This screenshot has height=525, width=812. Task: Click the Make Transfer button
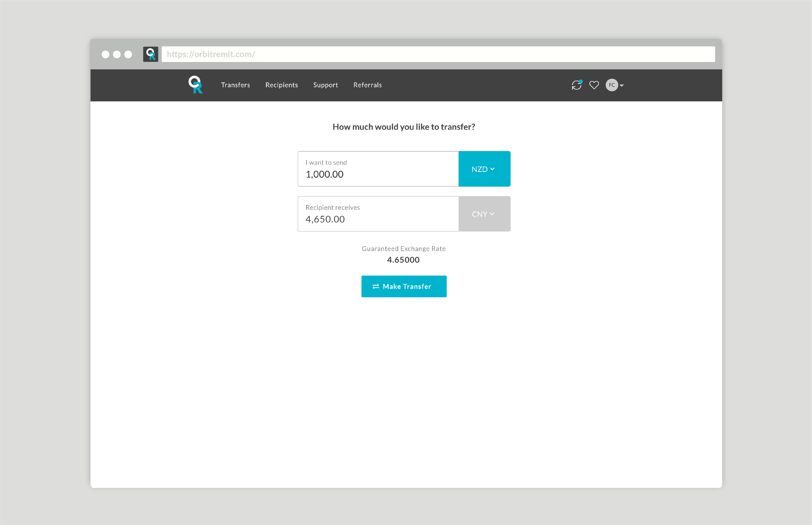pos(404,286)
